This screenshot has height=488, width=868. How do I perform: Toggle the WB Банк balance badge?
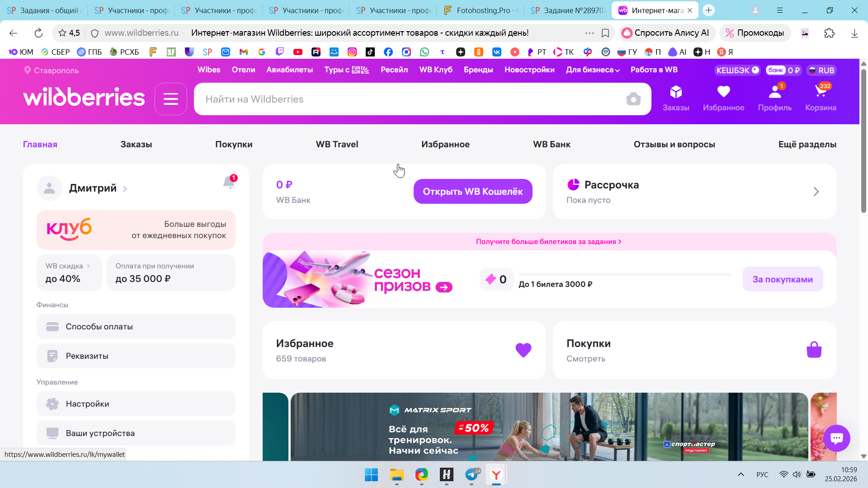pyautogui.click(x=783, y=70)
